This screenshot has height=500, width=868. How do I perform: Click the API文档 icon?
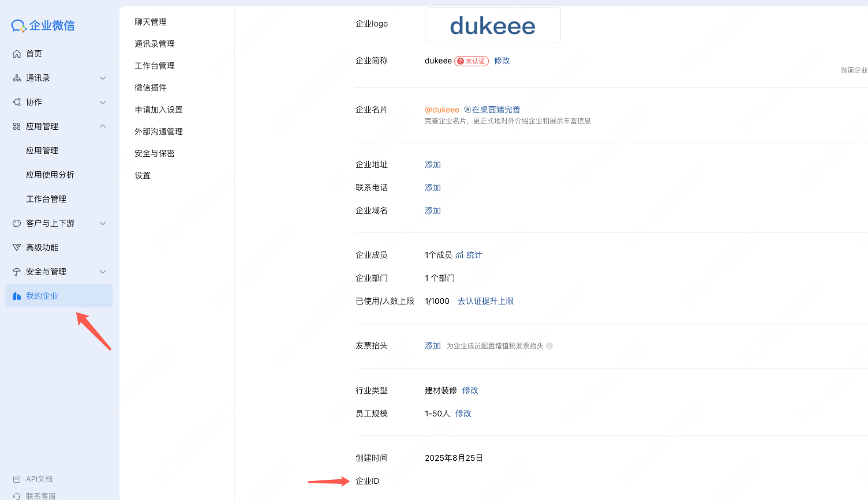pos(17,479)
